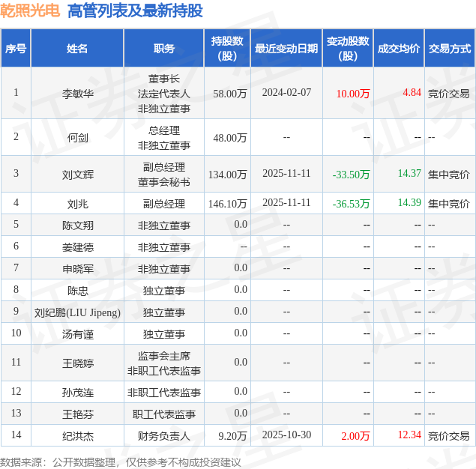The image size is (476, 469).
Task: Click the 持股数(股) column header
Action: coord(227,48)
